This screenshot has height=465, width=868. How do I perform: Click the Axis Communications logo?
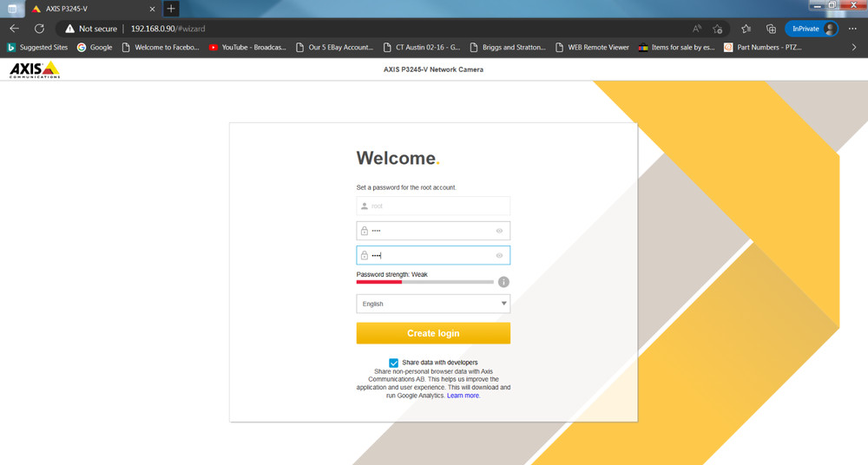(x=35, y=70)
